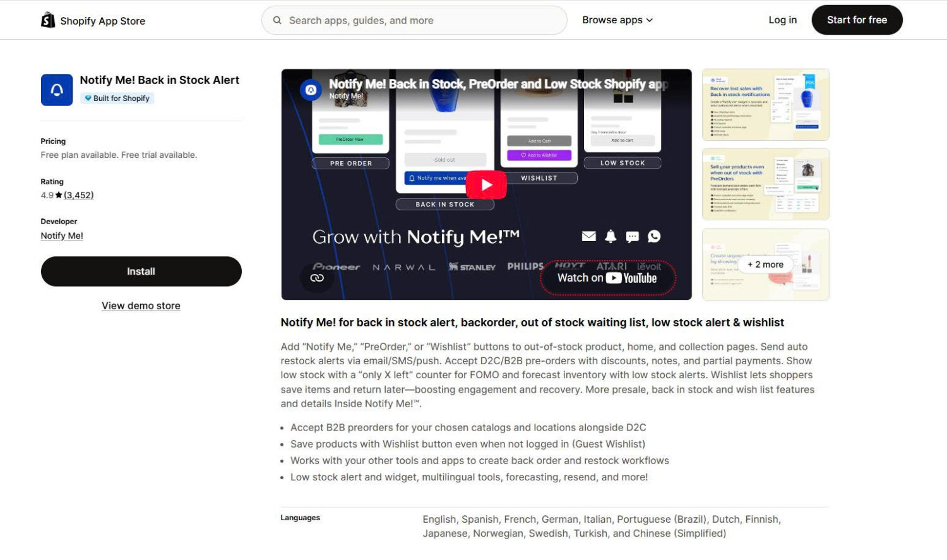Open the View demo store link
Image resolution: width=947 pixels, height=560 pixels.
click(141, 306)
